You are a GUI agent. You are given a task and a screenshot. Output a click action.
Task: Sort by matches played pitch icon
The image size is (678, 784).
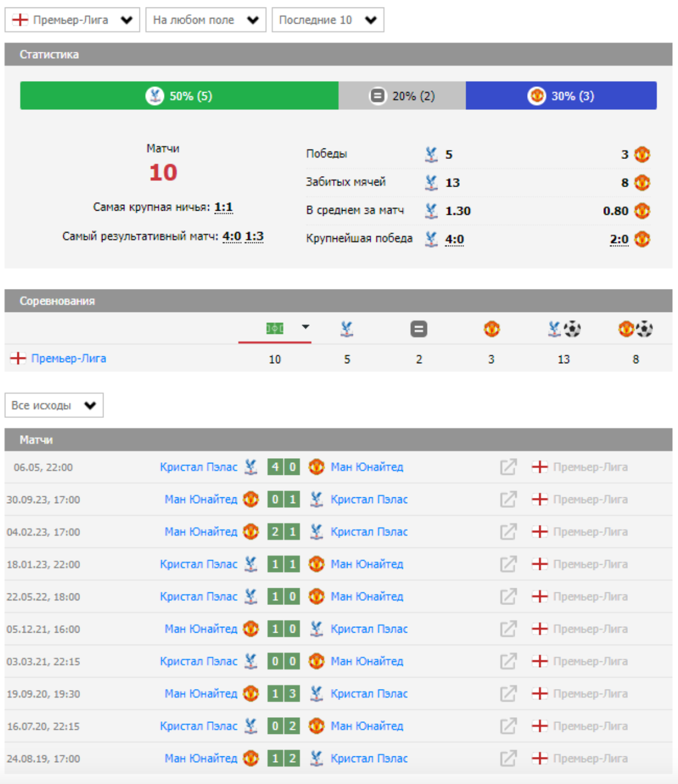coord(275,328)
